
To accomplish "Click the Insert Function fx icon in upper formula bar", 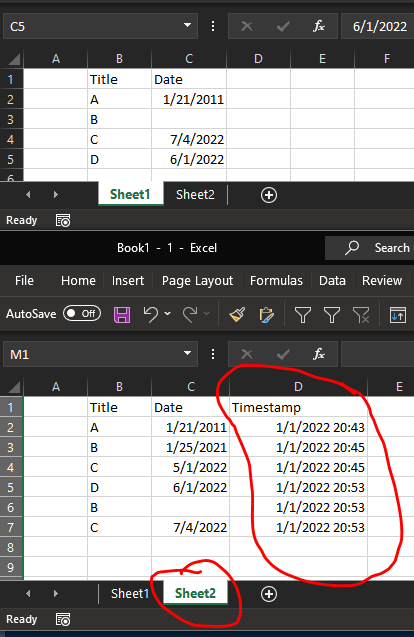I will click(319, 26).
